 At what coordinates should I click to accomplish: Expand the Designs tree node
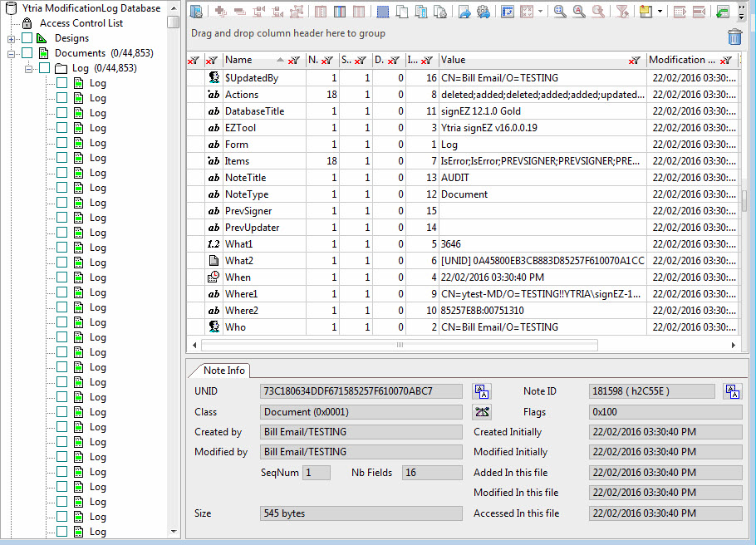[x=10, y=38]
